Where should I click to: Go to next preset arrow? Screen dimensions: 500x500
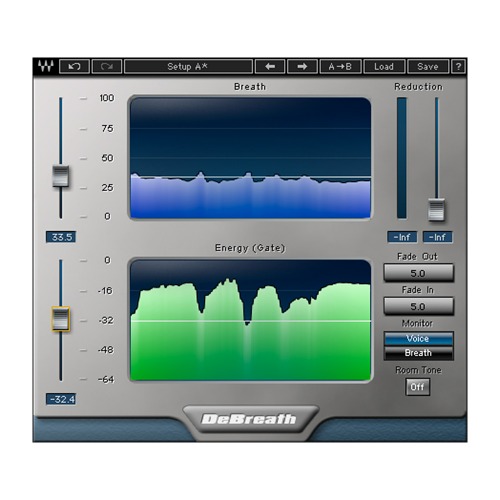302,66
